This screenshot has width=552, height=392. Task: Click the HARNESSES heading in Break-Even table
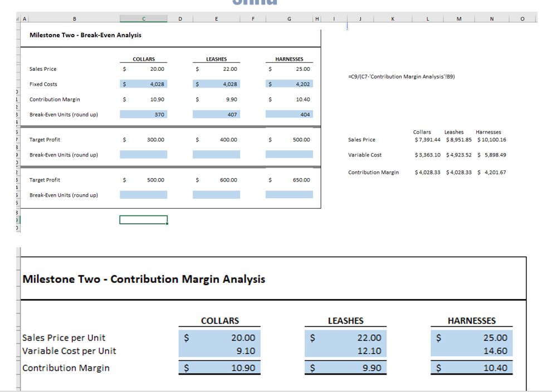(x=289, y=58)
